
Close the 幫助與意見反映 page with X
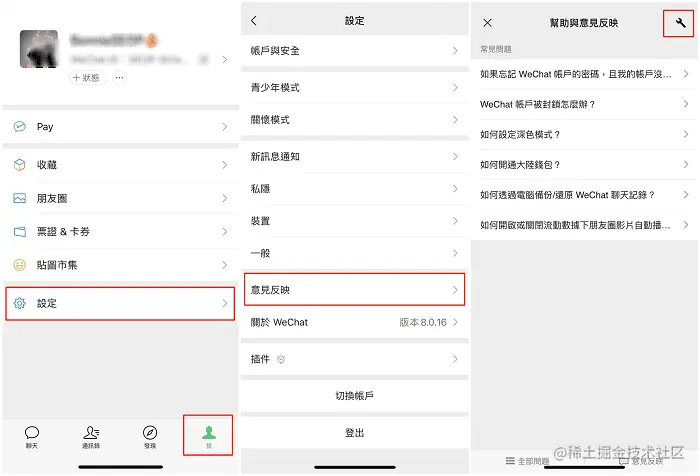[x=487, y=23]
